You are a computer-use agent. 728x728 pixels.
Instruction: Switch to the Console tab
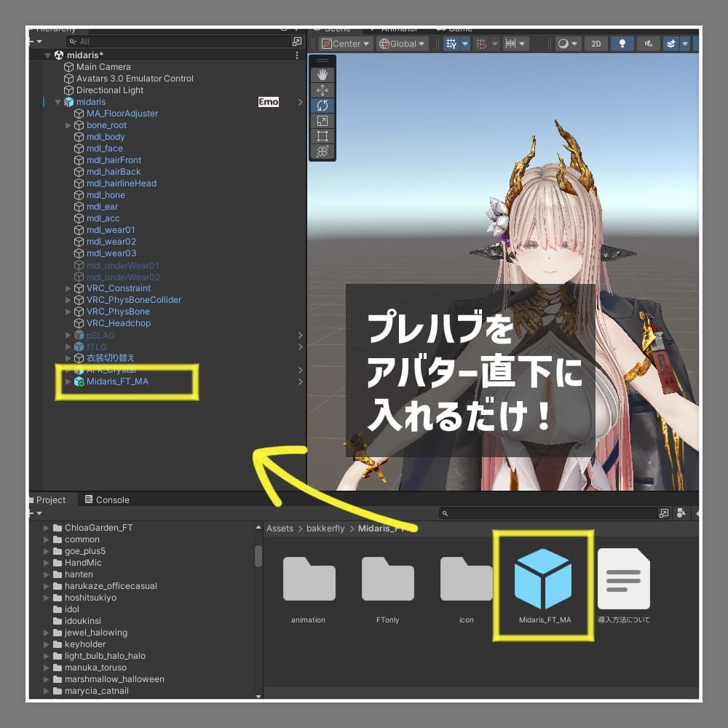click(x=107, y=500)
